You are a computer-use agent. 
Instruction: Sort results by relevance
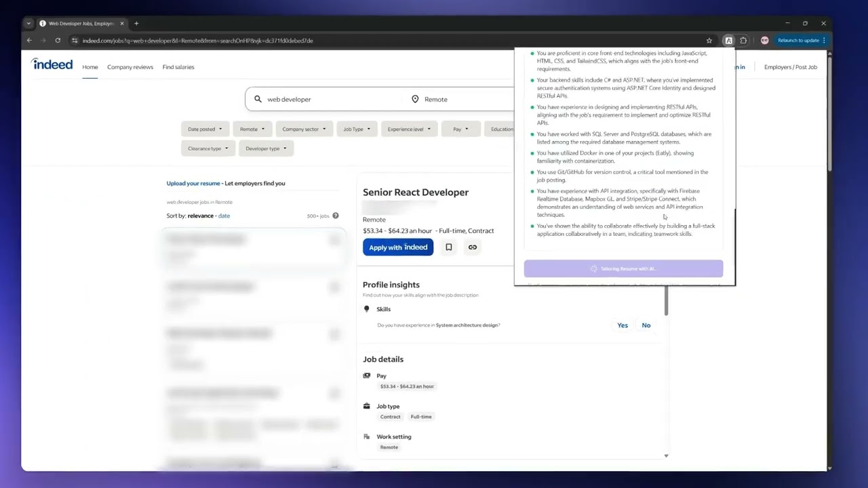click(x=201, y=216)
